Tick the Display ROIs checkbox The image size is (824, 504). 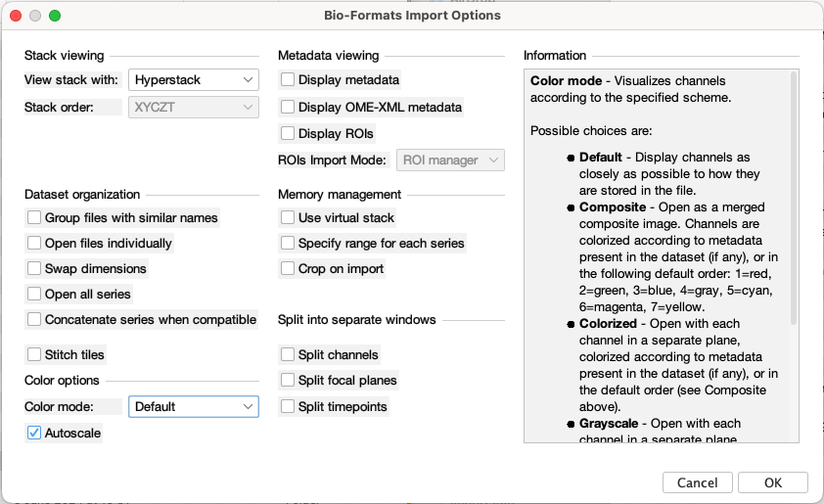288,133
